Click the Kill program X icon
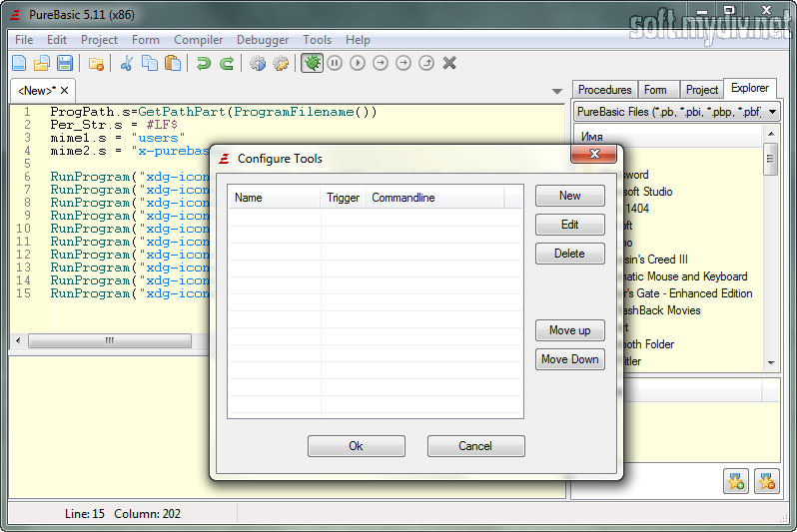This screenshot has height=532, width=797. [449, 63]
